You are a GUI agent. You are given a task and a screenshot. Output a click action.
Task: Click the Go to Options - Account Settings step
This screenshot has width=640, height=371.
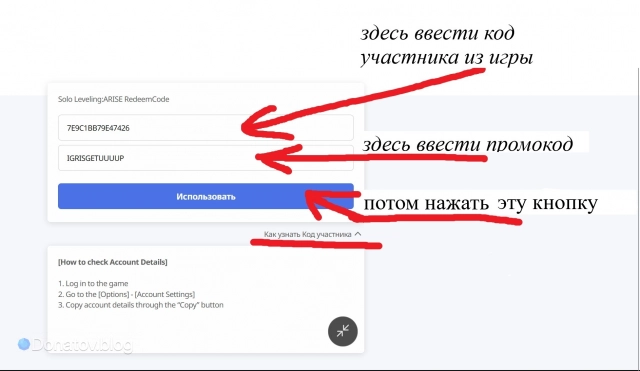coord(127,294)
